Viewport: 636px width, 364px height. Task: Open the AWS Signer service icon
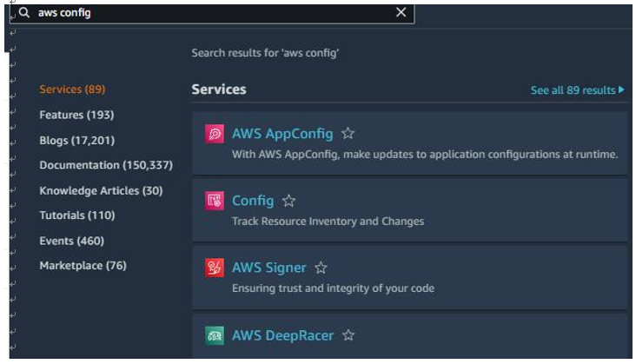click(214, 268)
